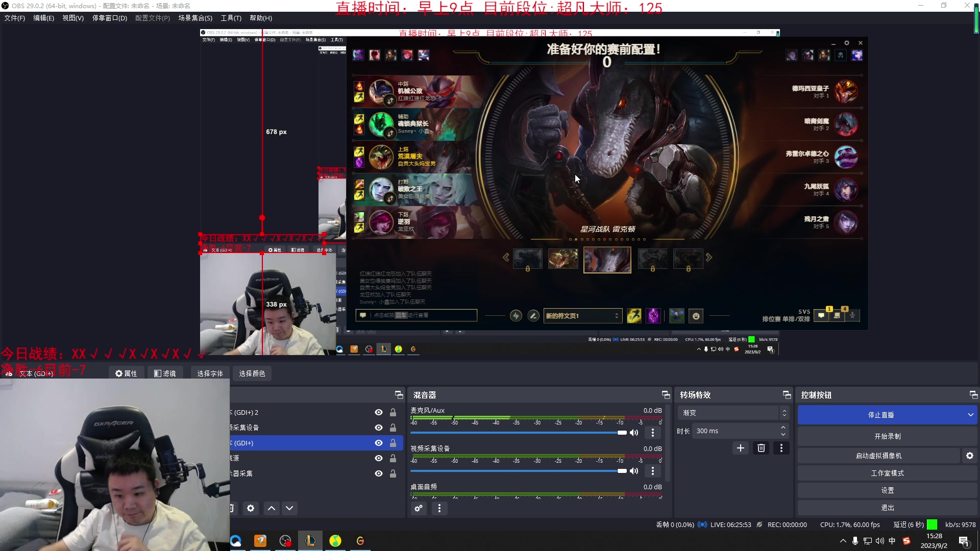Move the selected source down
This screenshot has width=980, height=551.
[289, 508]
